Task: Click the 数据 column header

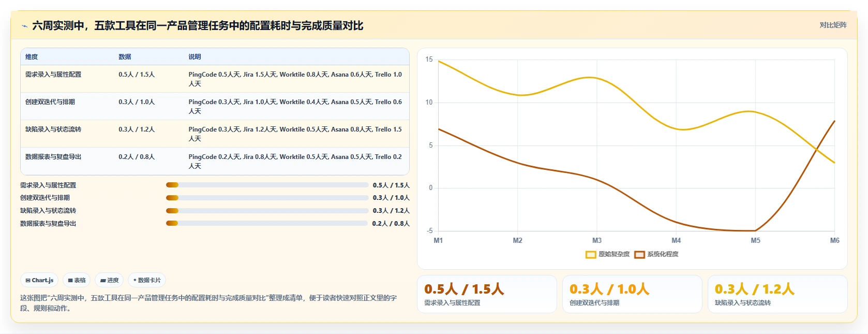Action: pos(125,57)
